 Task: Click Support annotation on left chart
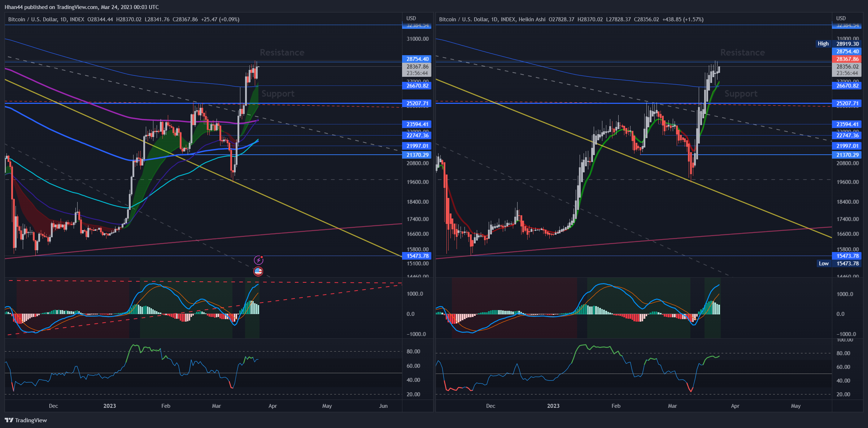tap(278, 94)
